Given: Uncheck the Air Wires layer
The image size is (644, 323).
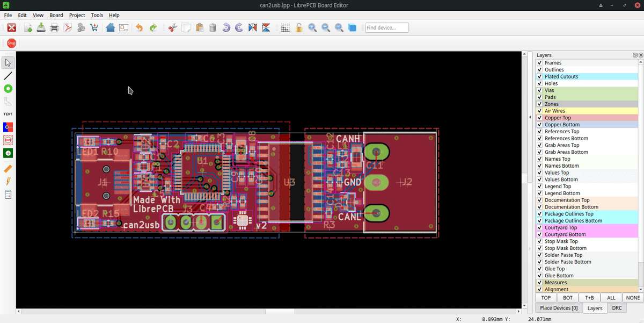Looking at the screenshot, I should [539, 110].
